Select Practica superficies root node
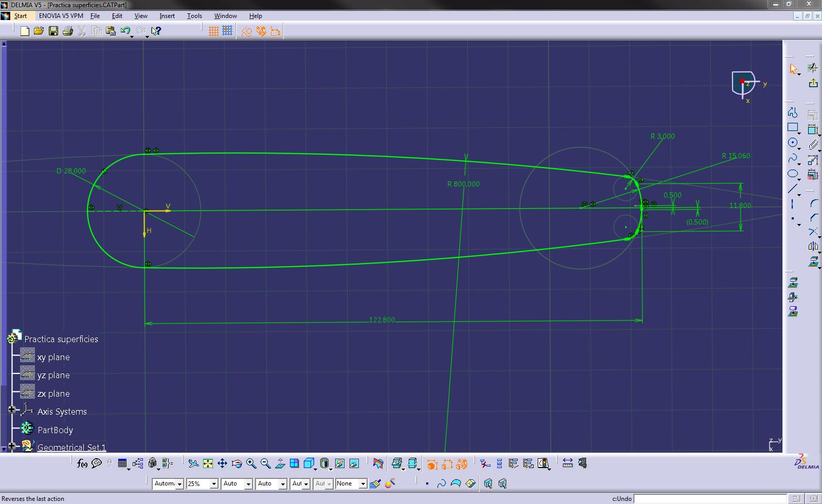Screen dimensions: 822x504 (61, 339)
